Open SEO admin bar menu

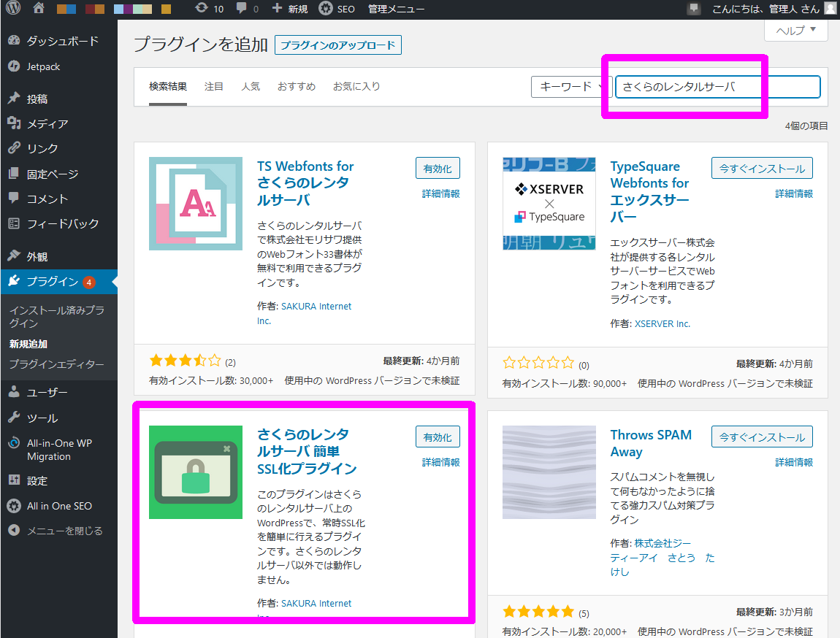pos(337,9)
